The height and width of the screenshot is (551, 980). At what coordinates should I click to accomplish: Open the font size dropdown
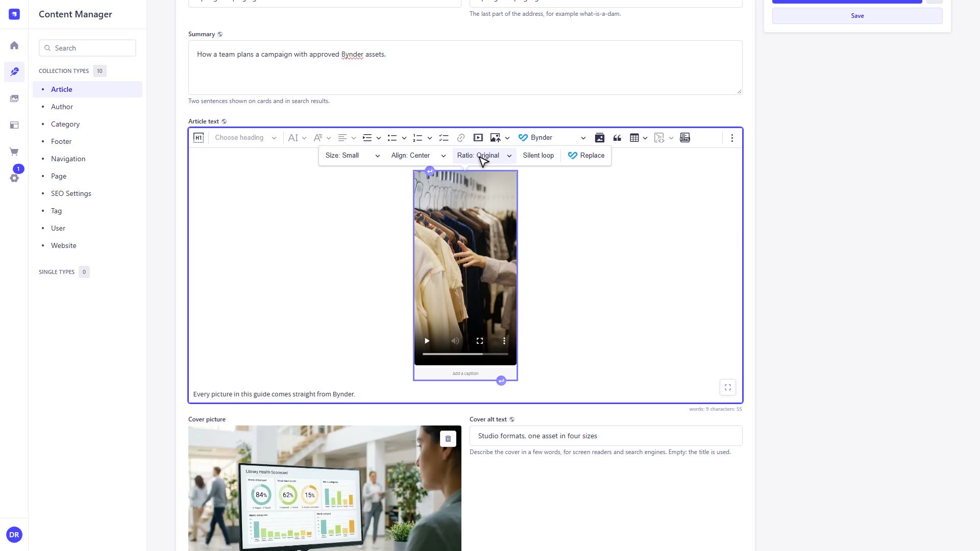(x=297, y=138)
